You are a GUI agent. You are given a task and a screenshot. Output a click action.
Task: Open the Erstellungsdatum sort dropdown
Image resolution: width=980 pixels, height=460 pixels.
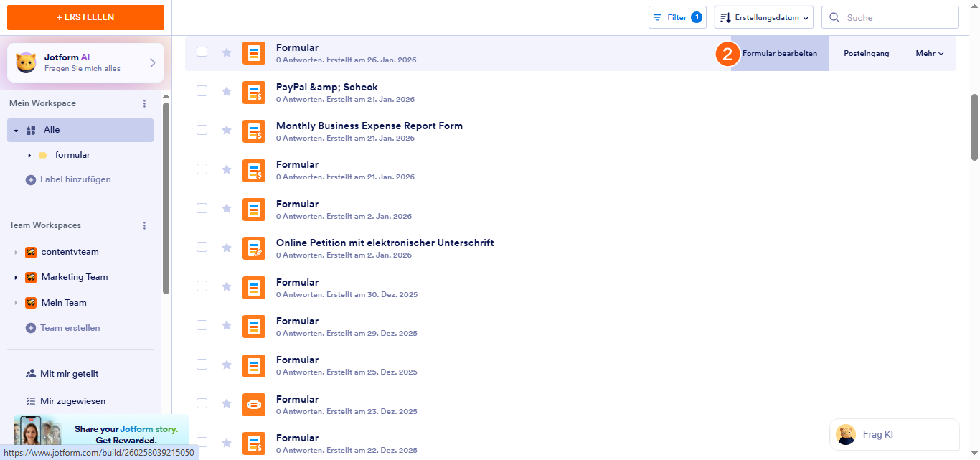(x=764, y=17)
